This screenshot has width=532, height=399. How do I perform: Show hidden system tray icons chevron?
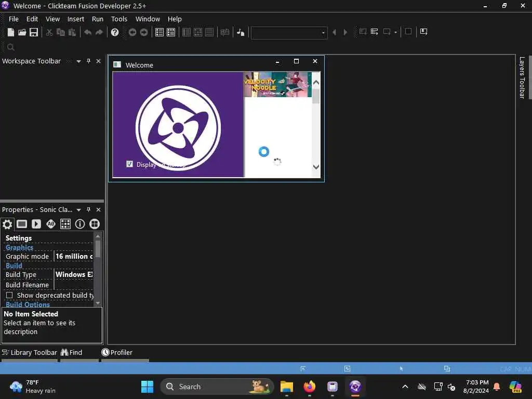[x=405, y=387]
